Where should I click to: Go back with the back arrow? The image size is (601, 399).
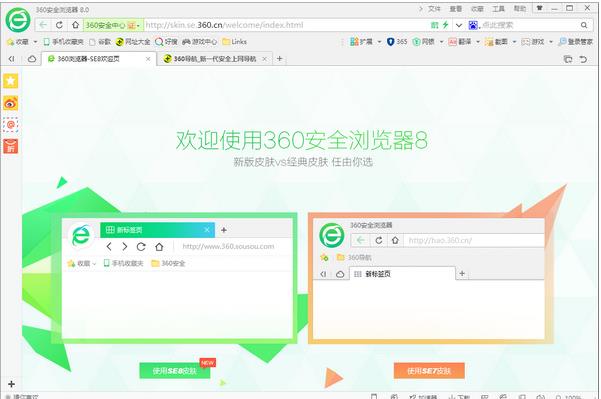click(43, 25)
